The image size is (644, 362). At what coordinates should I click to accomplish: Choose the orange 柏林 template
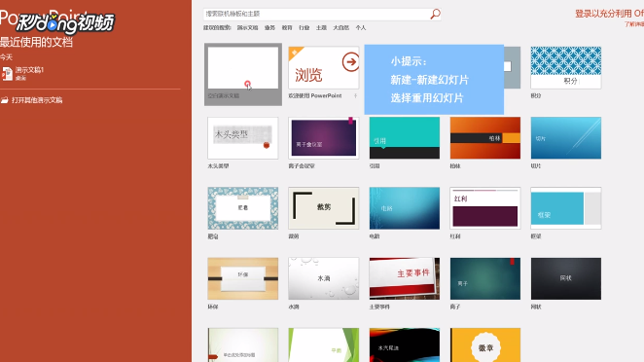pos(485,138)
